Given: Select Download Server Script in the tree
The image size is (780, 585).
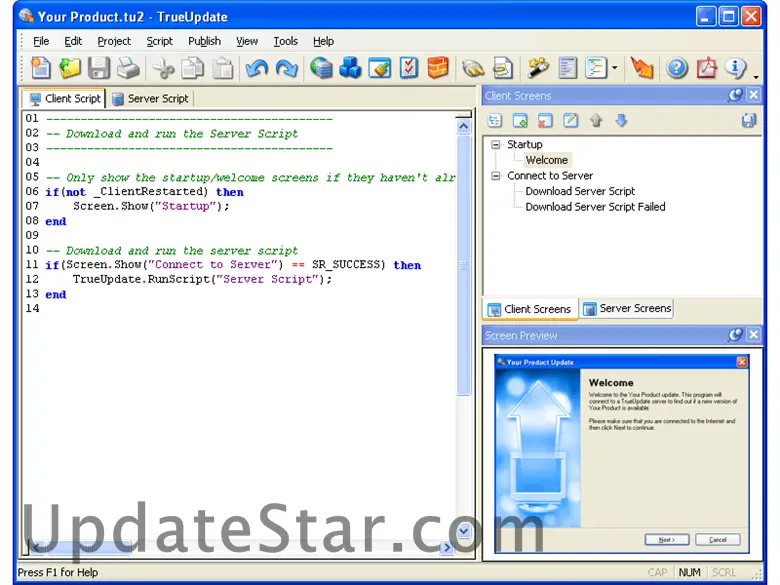Looking at the screenshot, I should (580, 191).
